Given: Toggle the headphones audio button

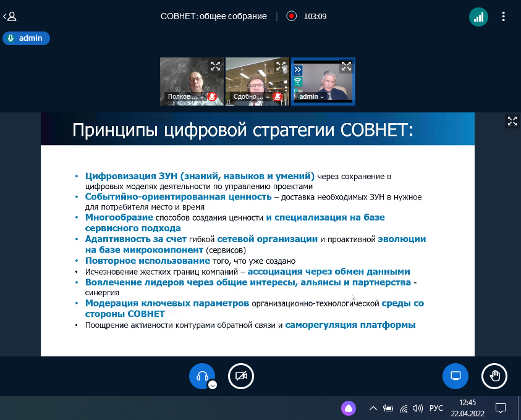Looking at the screenshot, I should (202, 376).
